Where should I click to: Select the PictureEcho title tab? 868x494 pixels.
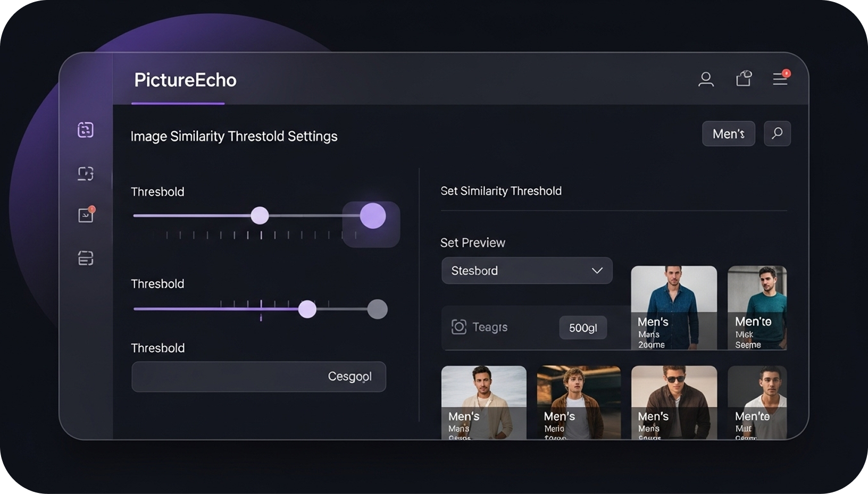click(x=185, y=80)
